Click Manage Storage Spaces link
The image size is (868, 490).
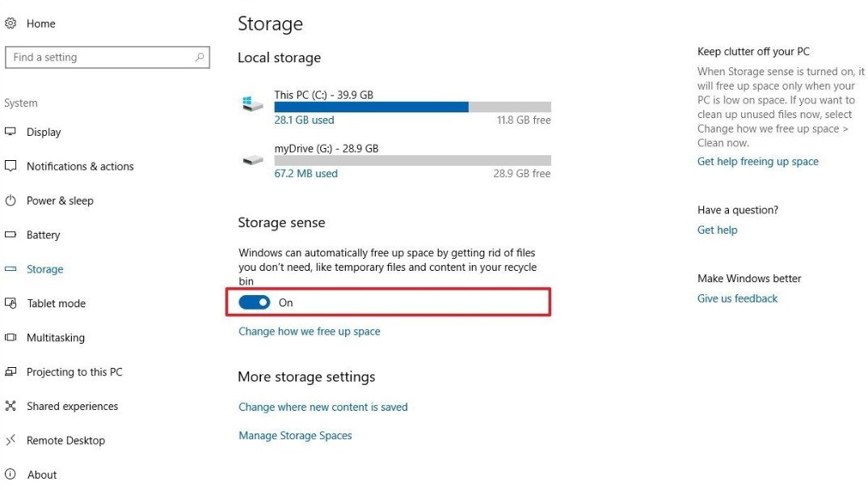click(x=295, y=436)
